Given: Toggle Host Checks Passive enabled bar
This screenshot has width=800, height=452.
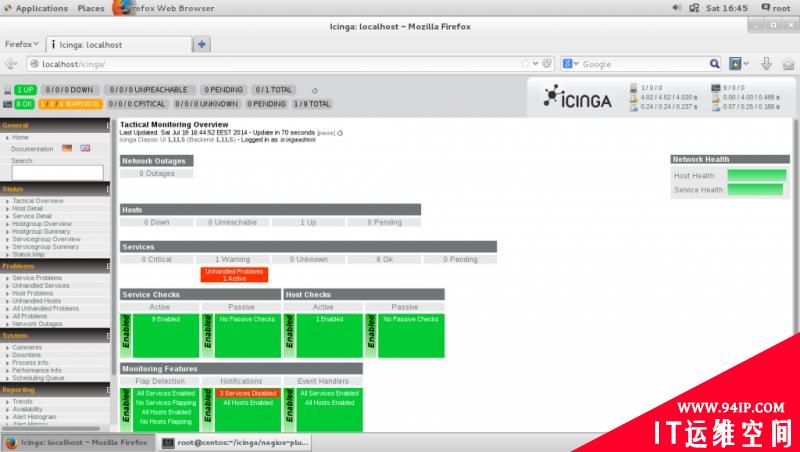Looking at the screenshot, I should pyautogui.click(x=371, y=336).
